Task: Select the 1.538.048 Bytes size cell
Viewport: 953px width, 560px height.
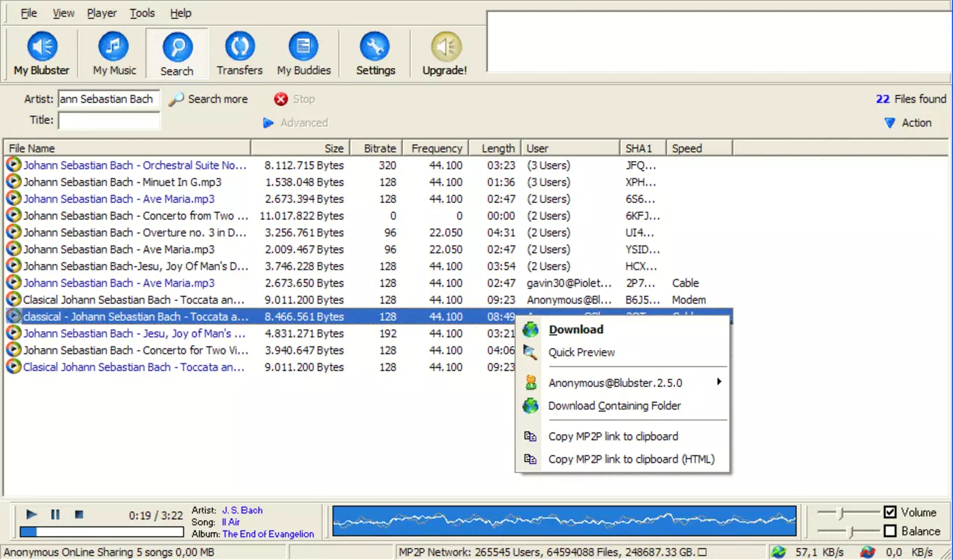Action: tap(304, 182)
